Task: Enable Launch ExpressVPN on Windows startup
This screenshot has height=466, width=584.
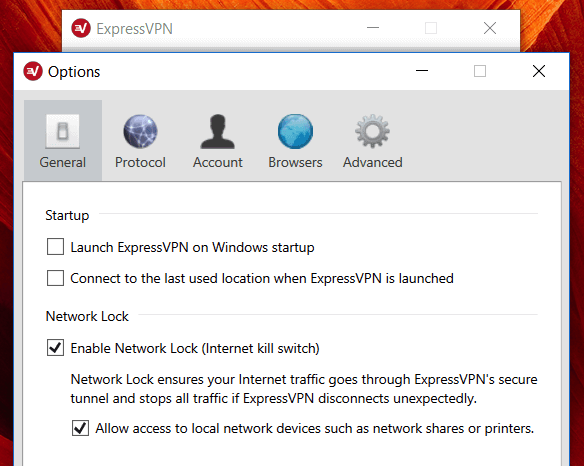Action: [x=55, y=247]
